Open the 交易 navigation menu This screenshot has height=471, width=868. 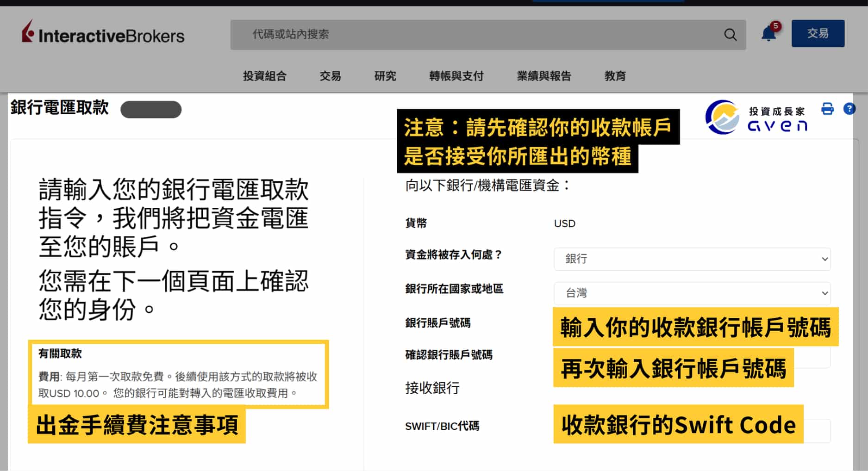click(x=330, y=76)
